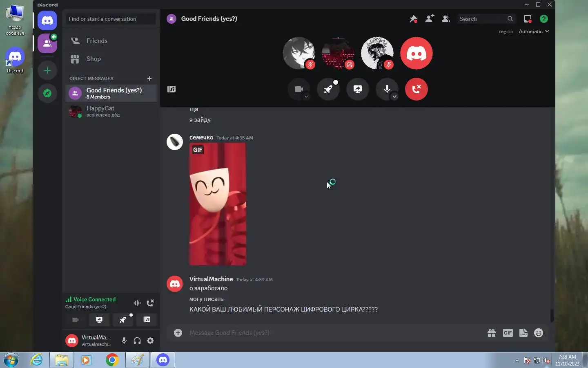Disconnect from call with red hang-up button
Screen dimensions: 588x368
[x=416, y=89]
